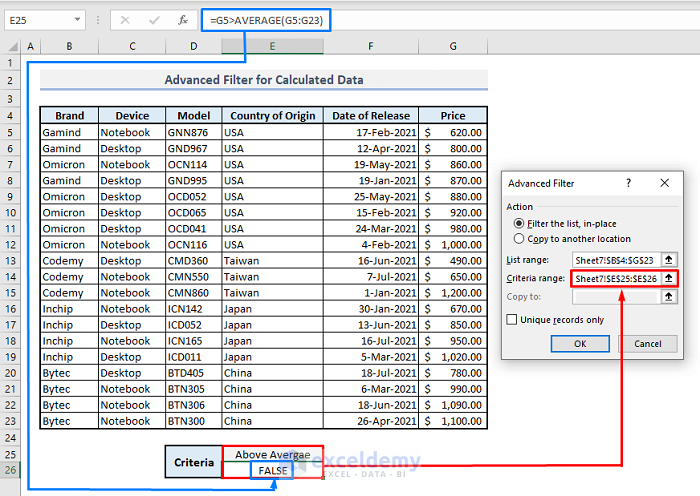Image resolution: width=700 pixels, height=496 pixels.
Task: Close the Advanced Filter dialog
Action: pyautogui.click(x=664, y=184)
